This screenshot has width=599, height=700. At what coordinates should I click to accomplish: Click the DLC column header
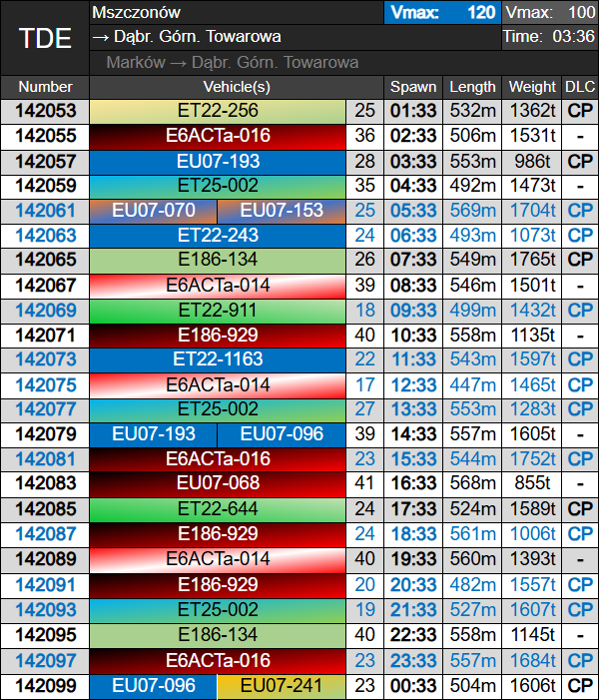579,87
